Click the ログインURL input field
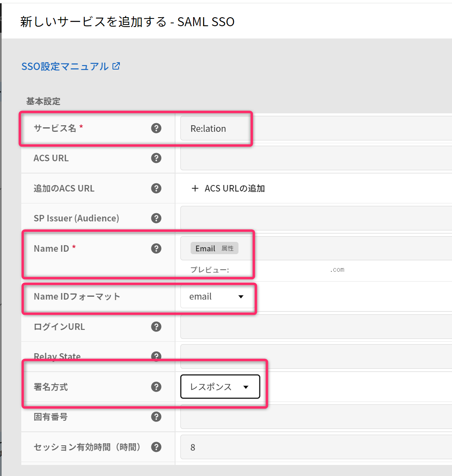 (315, 327)
